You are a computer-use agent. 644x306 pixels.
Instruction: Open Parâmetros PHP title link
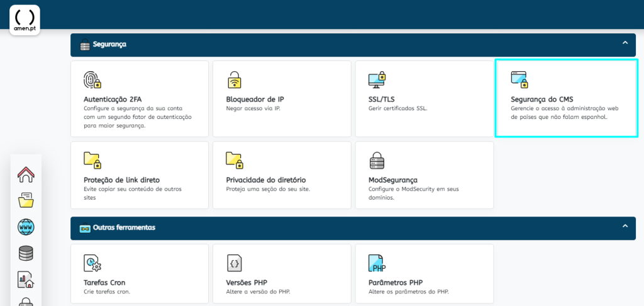pyautogui.click(x=396, y=283)
